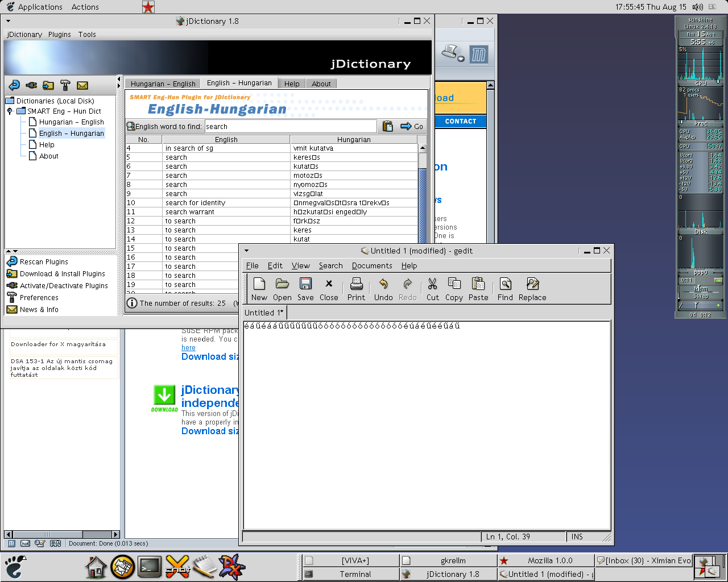Paste clipboard with gedit's Paste icon
This screenshot has height=582, width=728.
[478, 284]
